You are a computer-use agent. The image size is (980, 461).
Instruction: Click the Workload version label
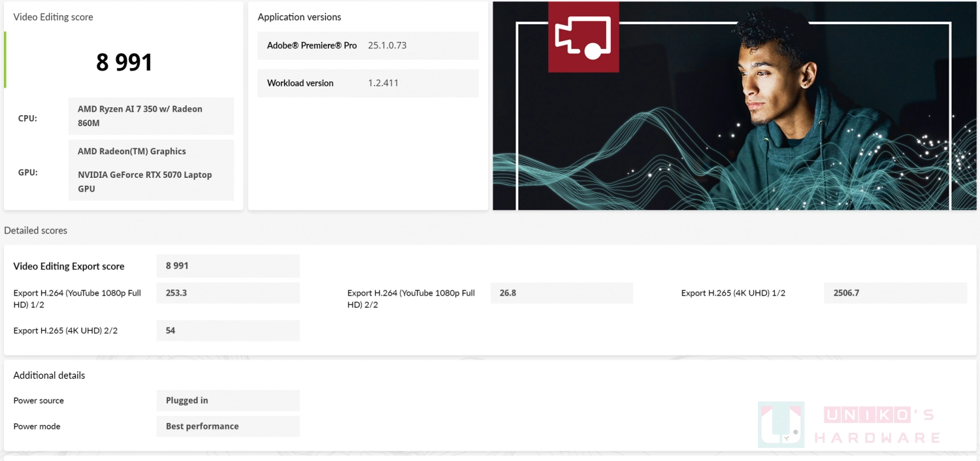click(x=300, y=83)
